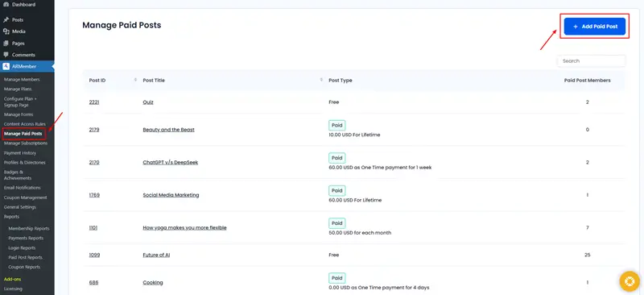Click Paid badge in Cooking row
Image resolution: width=644 pixels, height=295 pixels.
tap(336, 278)
